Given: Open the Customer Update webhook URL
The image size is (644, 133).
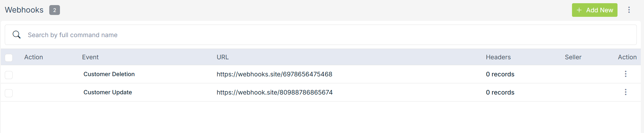Looking at the screenshot, I should point(275,92).
